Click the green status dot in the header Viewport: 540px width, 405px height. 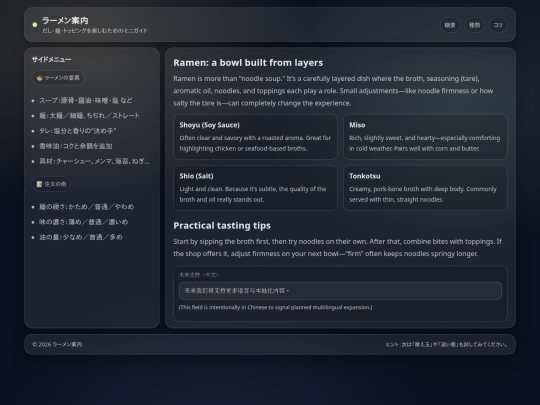coord(35,25)
